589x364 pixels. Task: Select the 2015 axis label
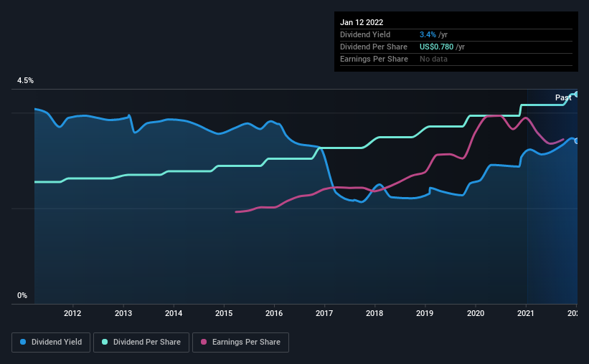[x=224, y=313]
